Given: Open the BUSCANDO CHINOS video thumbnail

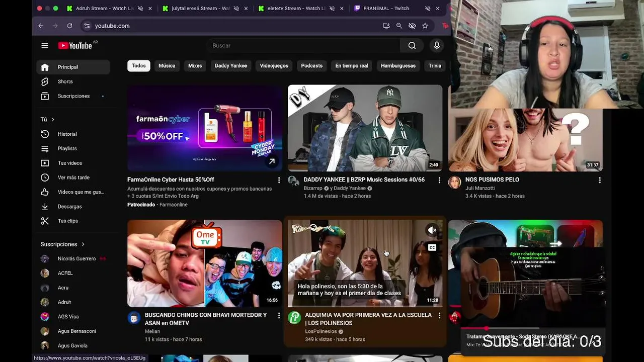Looking at the screenshot, I should [205, 263].
